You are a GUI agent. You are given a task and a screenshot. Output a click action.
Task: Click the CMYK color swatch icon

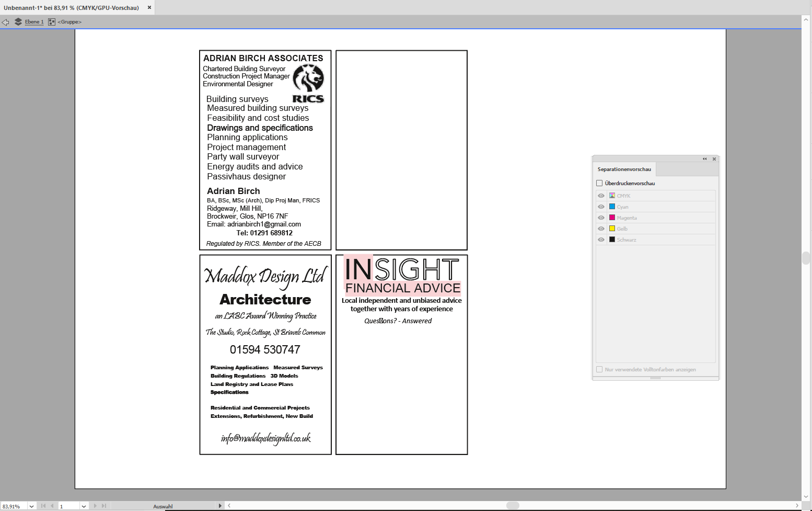click(612, 196)
